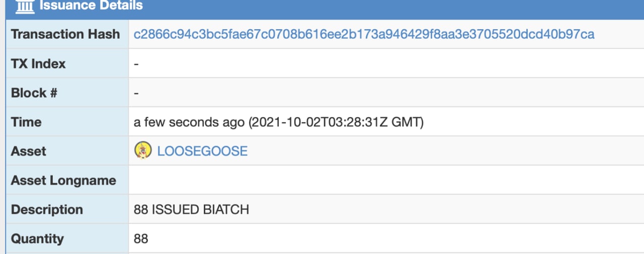Select the Transaction Hash row label
This screenshot has height=254, width=644.
pos(65,34)
